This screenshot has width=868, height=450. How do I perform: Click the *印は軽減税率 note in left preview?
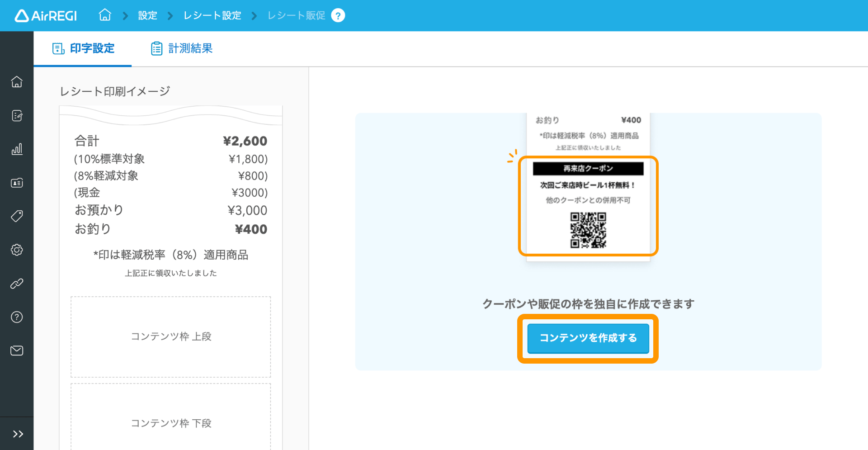pos(171,255)
